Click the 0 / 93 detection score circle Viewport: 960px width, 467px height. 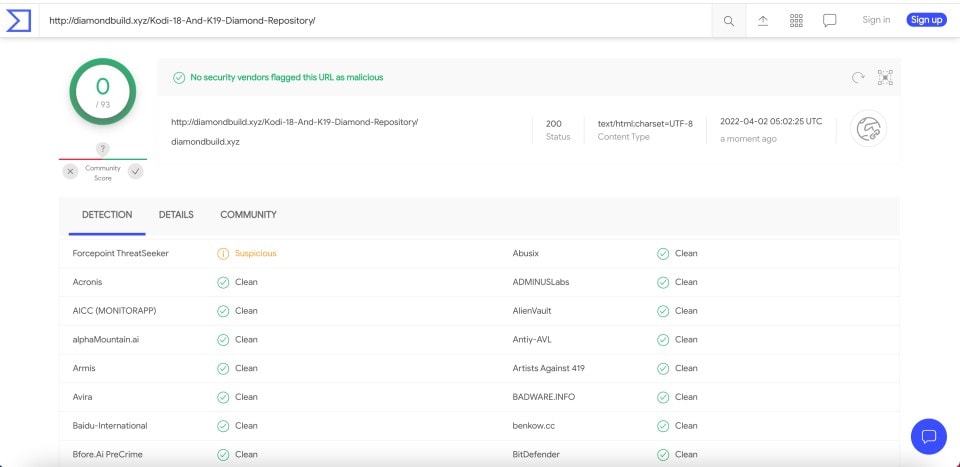pos(103,92)
